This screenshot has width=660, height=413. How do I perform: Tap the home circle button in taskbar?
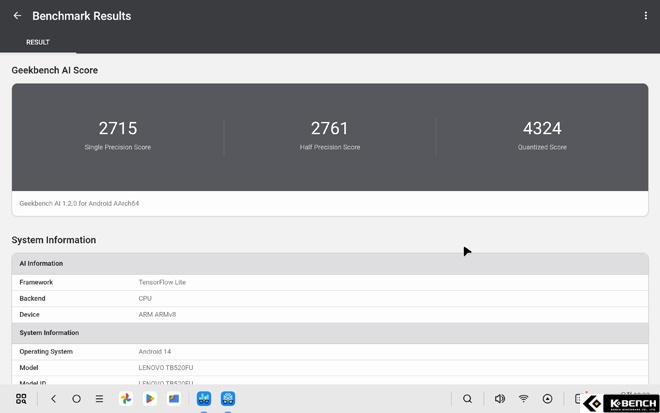coord(76,399)
